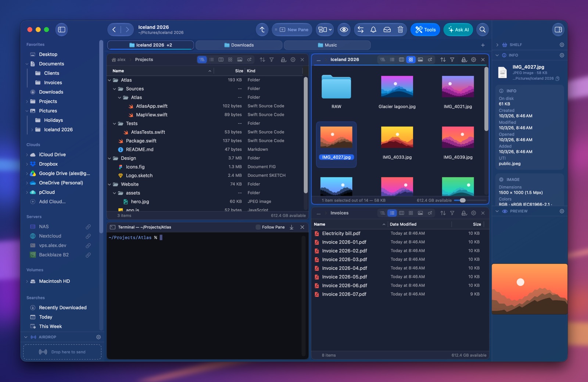This screenshot has width=588, height=382.
Task: Enable the Follow Pane checkbox
Action: click(x=258, y=227)
